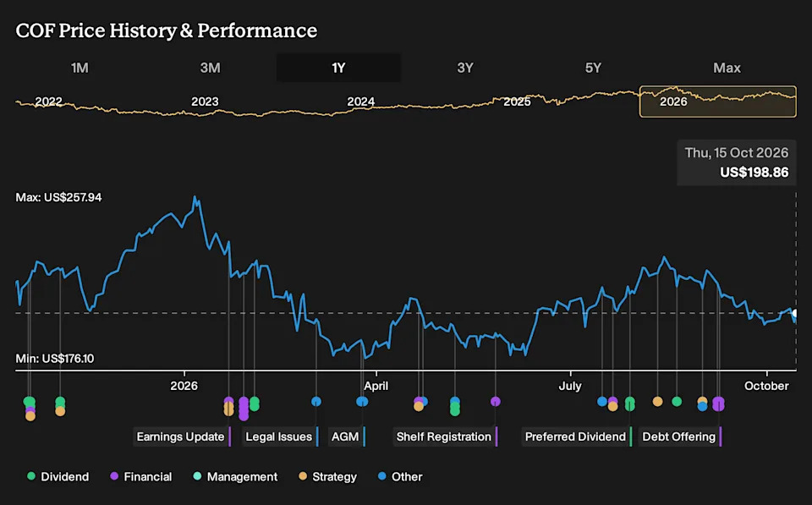This screenshot has height=505, width=812.
Task: Jump to 2022 on the overview chart
Action: (x=49, y=102)
